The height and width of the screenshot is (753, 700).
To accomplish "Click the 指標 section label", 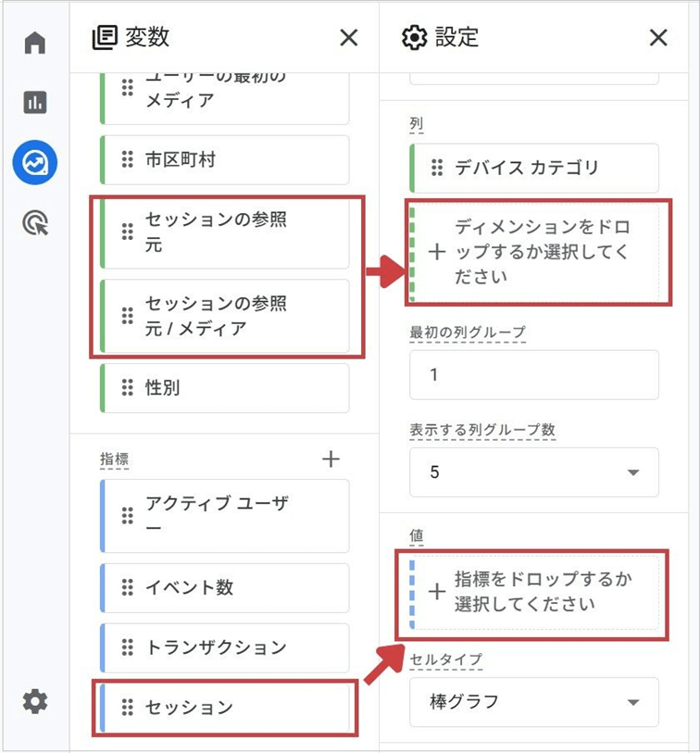I will point(114,458).
